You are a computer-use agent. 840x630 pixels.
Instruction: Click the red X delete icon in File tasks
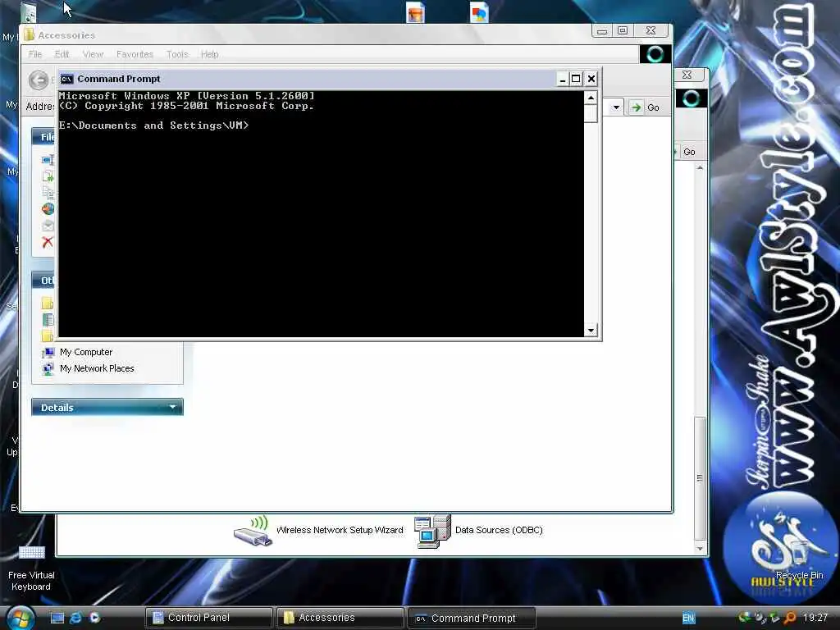48,242
